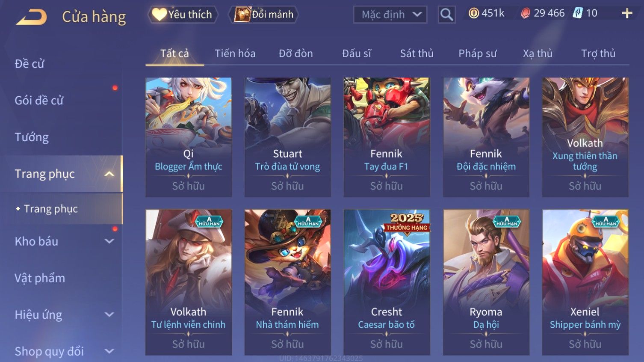Viewport: 644px width, 362px height.
Task: Expand the Kho báu sidebar section
Action: point(109,241)
